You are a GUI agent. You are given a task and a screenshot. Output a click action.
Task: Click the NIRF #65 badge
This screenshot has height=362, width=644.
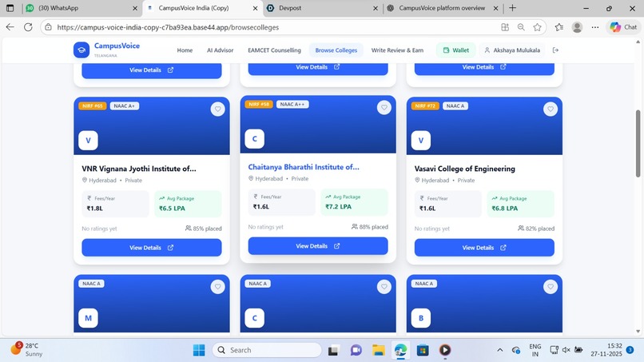pyautogui.click(x=93, y=106)
